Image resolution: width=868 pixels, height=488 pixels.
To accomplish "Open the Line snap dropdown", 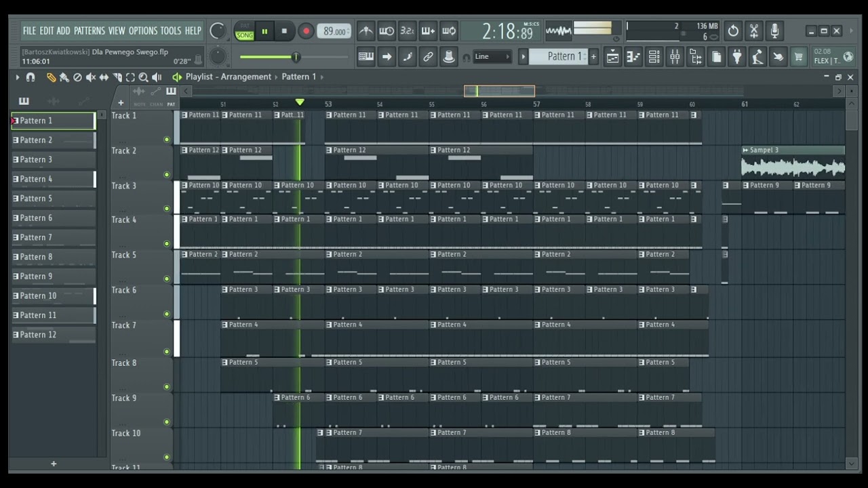I will click(492, 57).
